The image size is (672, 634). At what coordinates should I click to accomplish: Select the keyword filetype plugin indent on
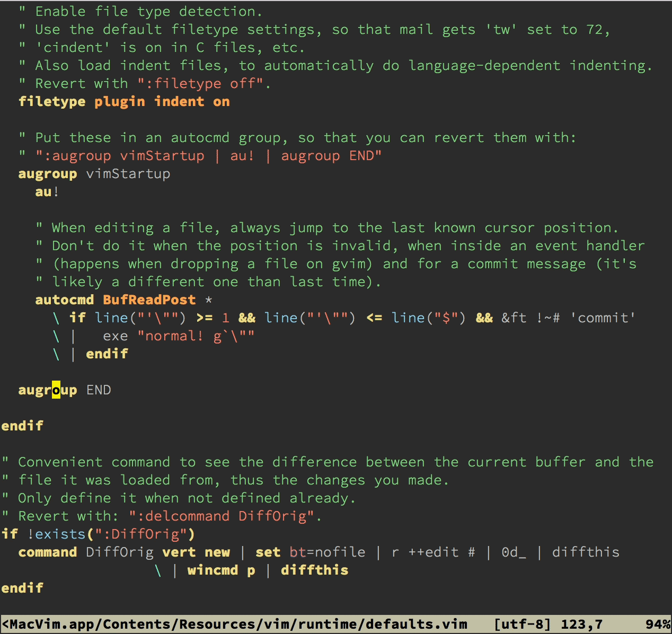click(124, 101)
